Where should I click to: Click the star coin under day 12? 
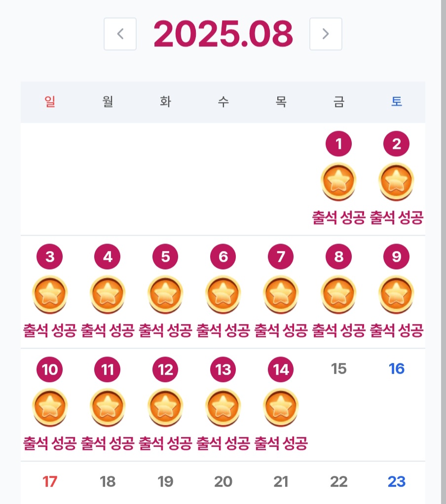(165, 407)
